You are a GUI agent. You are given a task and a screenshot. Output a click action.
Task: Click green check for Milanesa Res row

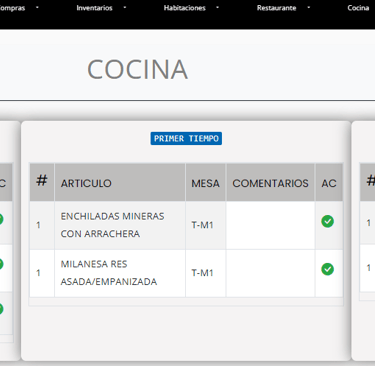point(327,269)
